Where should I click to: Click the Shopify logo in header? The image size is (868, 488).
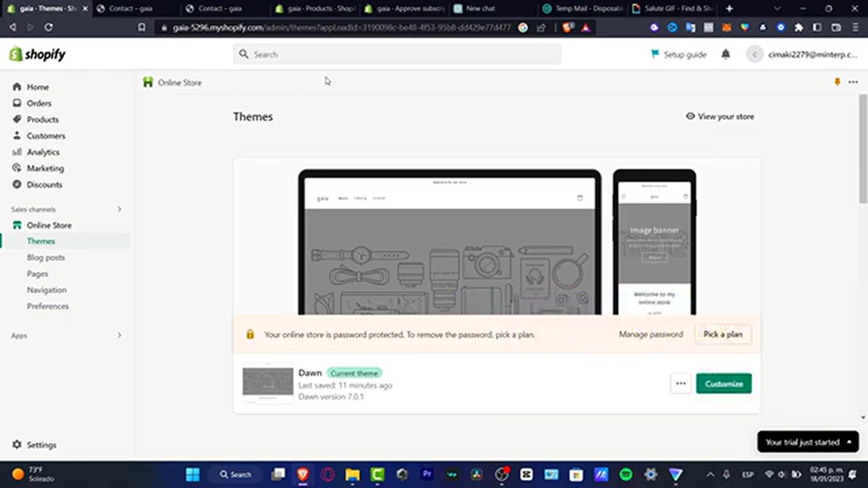click(x=37, y=54)
